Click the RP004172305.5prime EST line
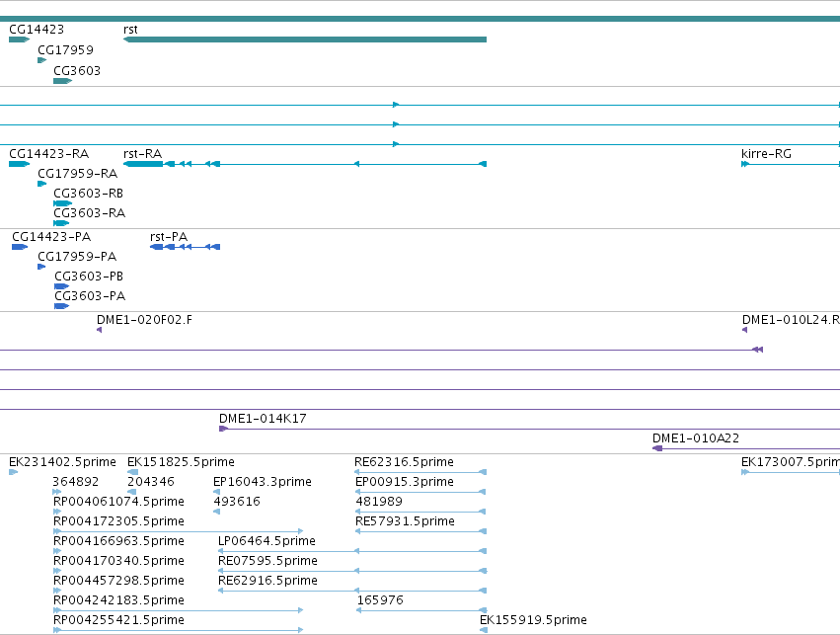The width and height of the screenshot is (840, 635). 179,531
